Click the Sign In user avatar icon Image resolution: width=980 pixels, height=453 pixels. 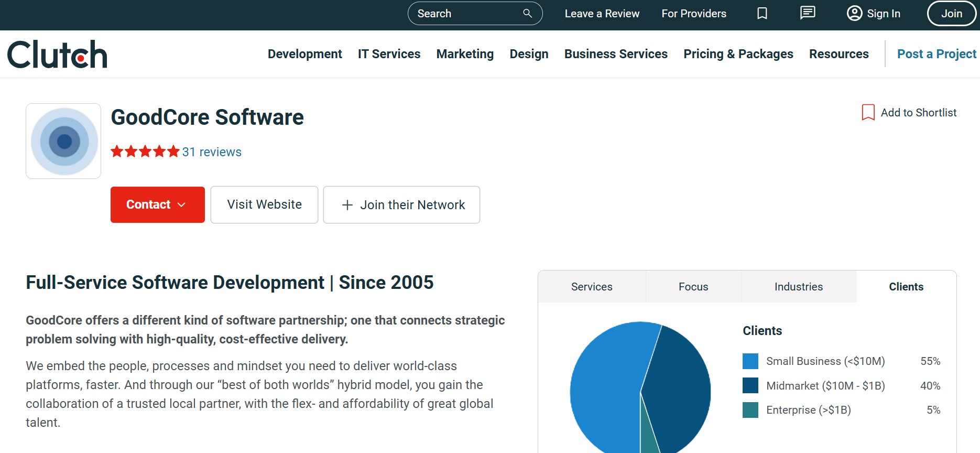(x=854, y=14)
